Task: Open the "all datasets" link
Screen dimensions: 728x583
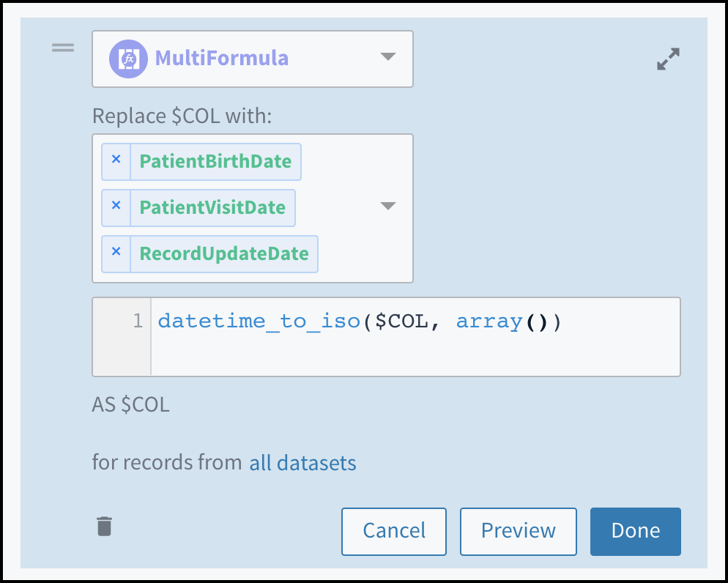Action: 302,463
